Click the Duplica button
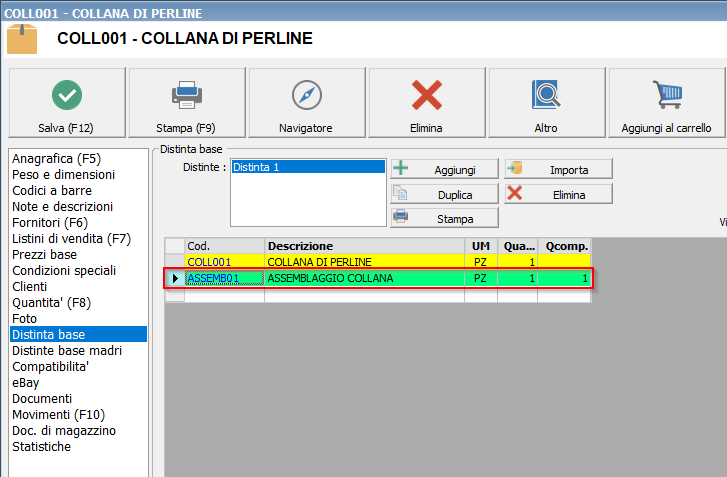 click(x=444, y=194)
